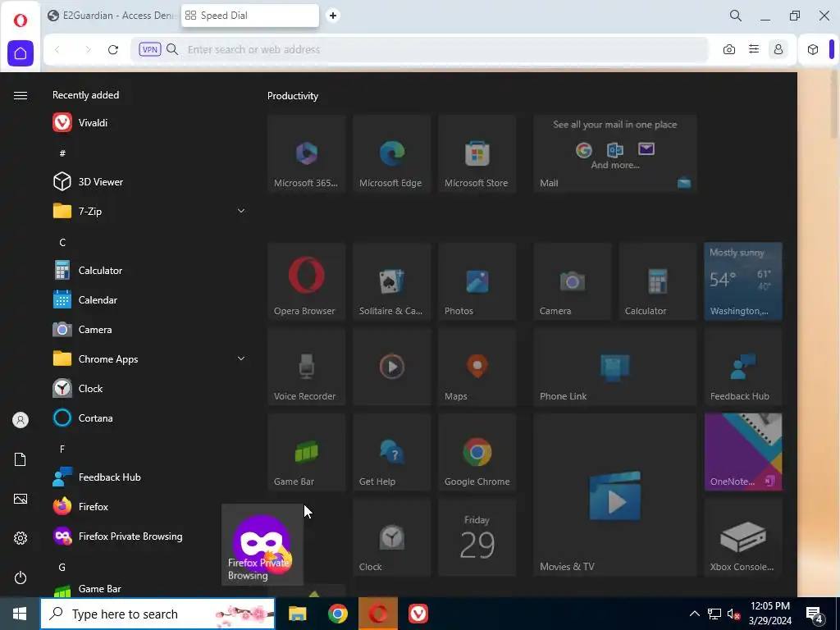The height and width of the screenshot is (630, 840).
Task: Open the Washington weather tile
Action: pyautogui.click(x=743, y=281)
